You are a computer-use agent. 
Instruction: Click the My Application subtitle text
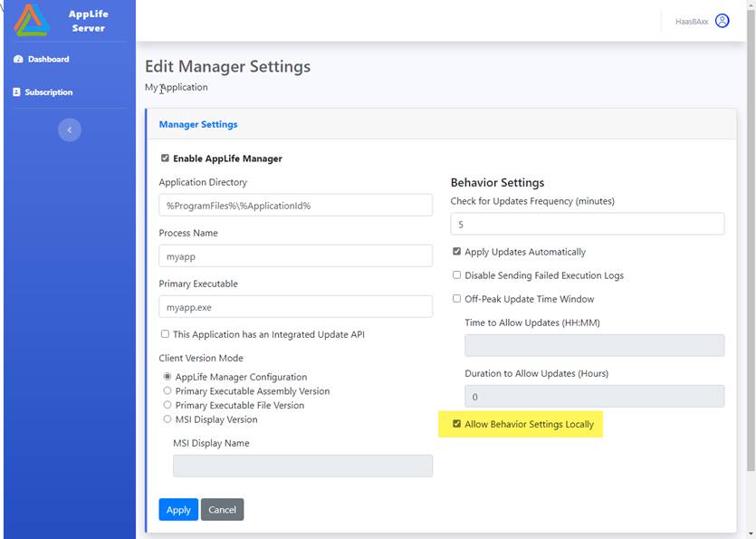[x=177, y=87]
